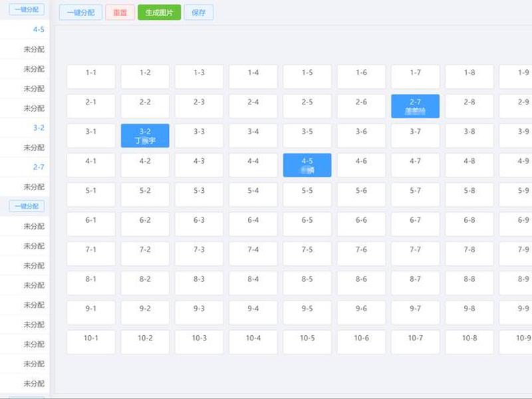
Task: Choose seat 6-4
Action: click(x=253, y=224)
